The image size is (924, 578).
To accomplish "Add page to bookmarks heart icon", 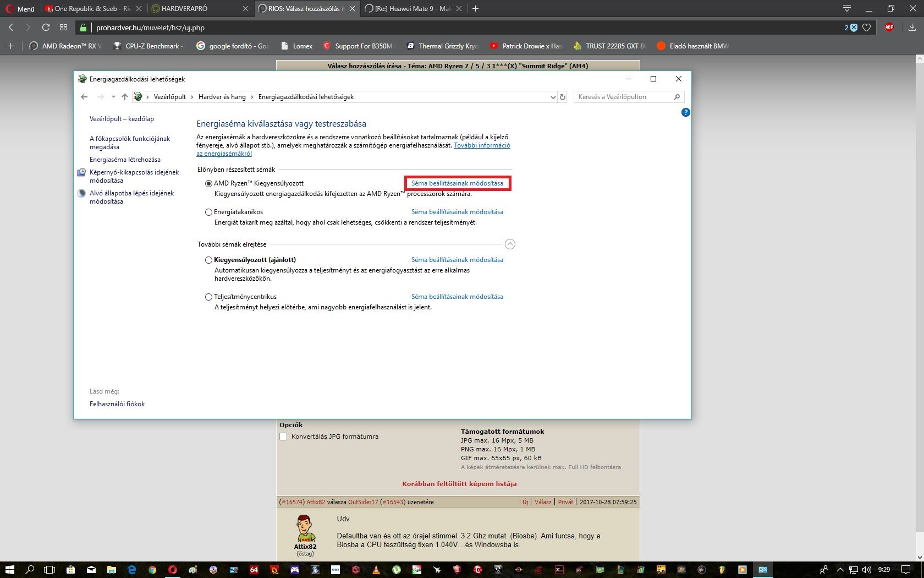I will point(867,28).
